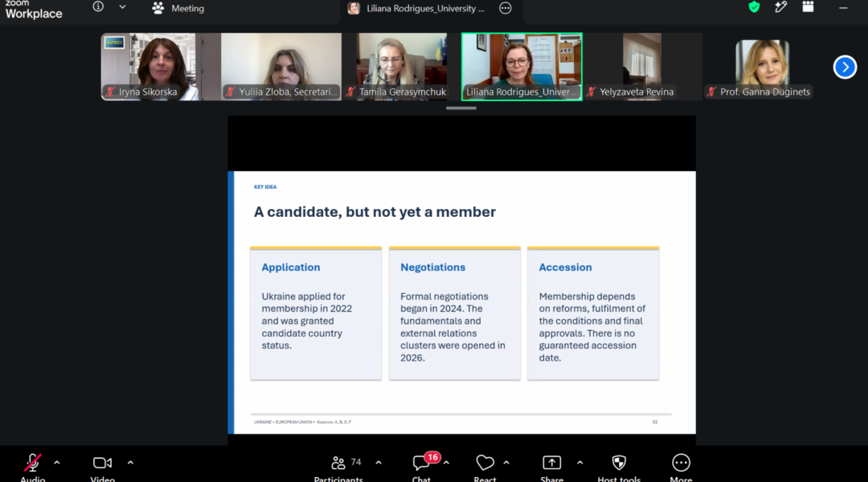Expand the caret beside Participants
This screenshot has width=868, height=482.
point(379,463)
